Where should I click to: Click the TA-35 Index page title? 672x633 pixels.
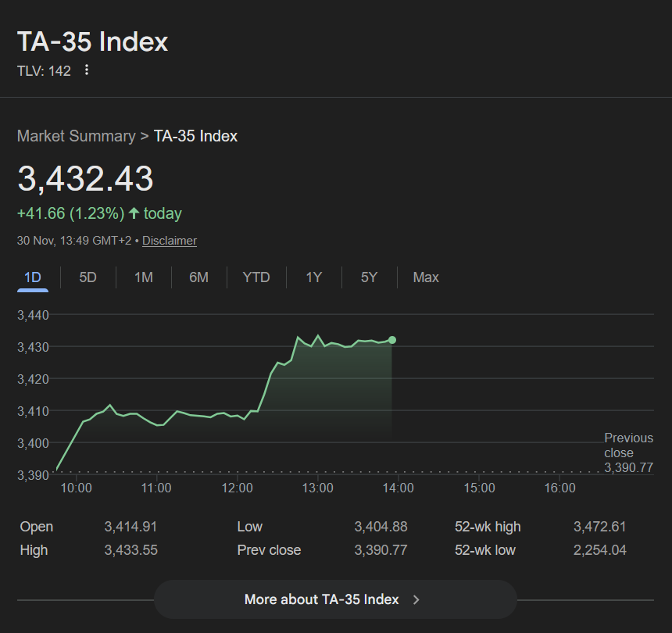click(92, 41)
